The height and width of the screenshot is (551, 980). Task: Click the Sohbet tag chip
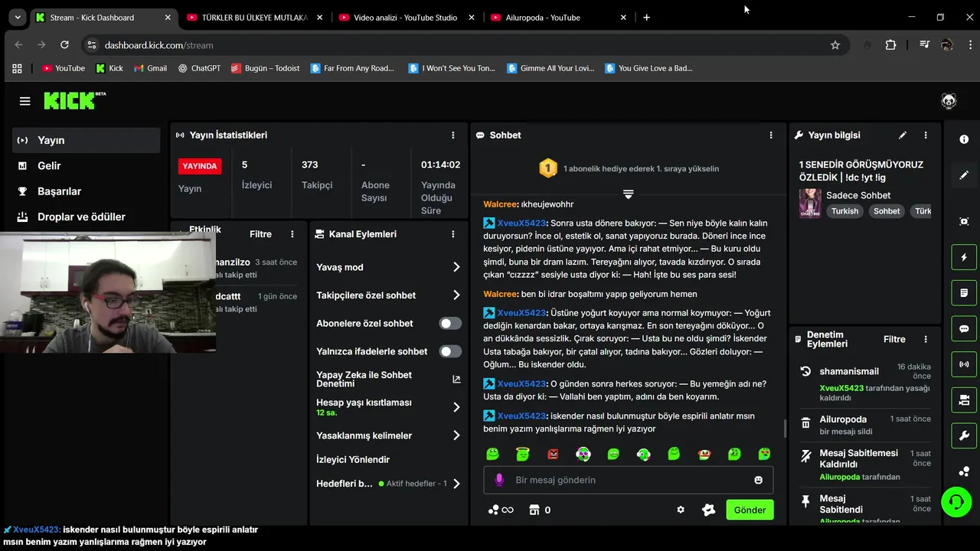(887, 211)
